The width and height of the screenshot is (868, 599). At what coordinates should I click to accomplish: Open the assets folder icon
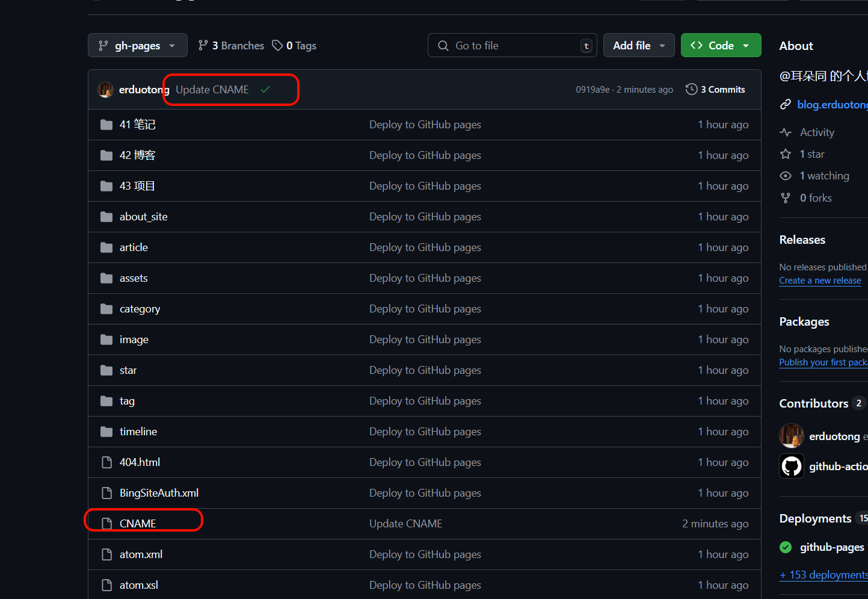107,278
